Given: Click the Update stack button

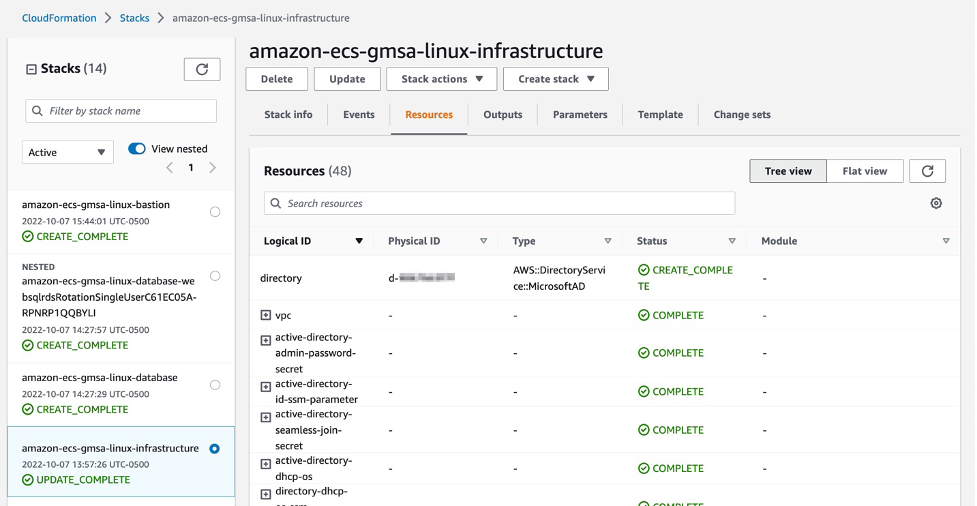Looking at the screenshot, I should 347,79.
